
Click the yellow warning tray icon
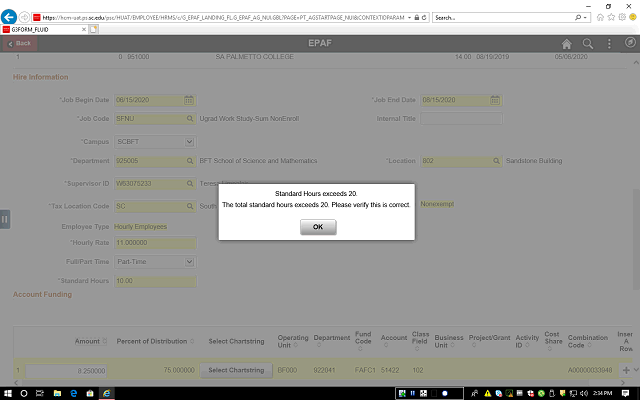click(487, 393)
